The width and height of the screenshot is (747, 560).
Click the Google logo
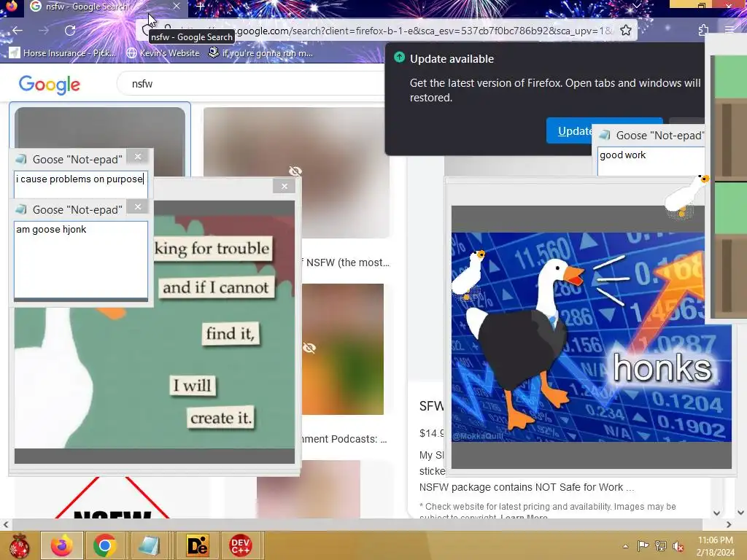click(x=50, y=85)
